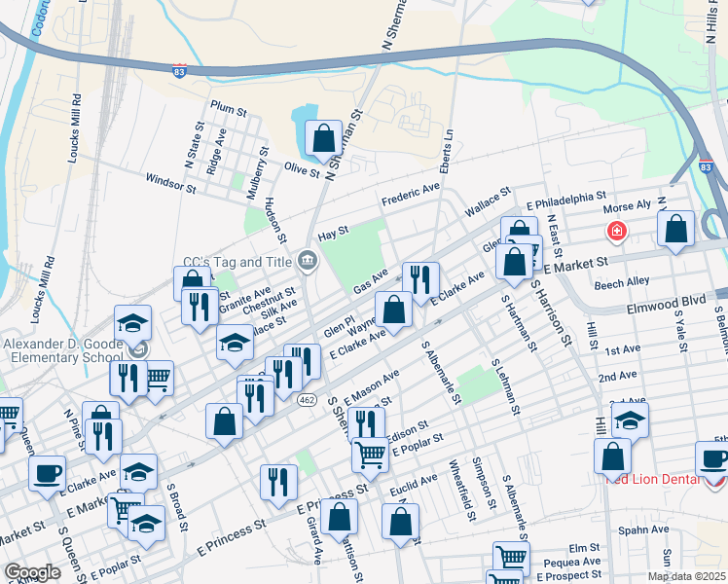The image size is (728, 584).
Task: Select the Morse Aly label
Action: point(627,207)
